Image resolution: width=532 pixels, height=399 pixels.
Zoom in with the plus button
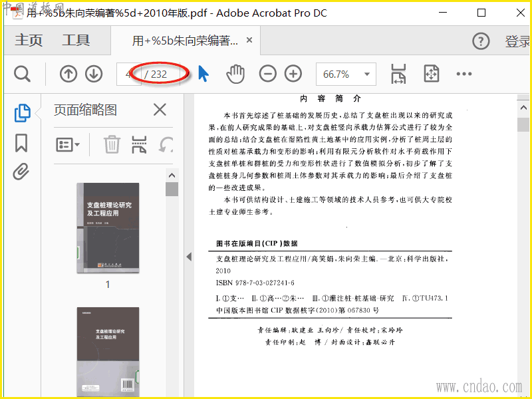tap(293, 74)
